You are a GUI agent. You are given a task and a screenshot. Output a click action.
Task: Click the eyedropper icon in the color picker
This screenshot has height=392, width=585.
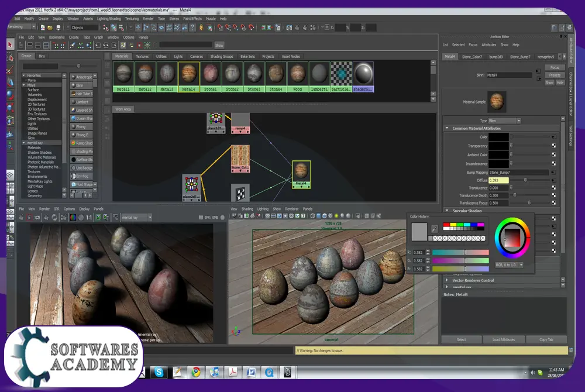[435, 229]
